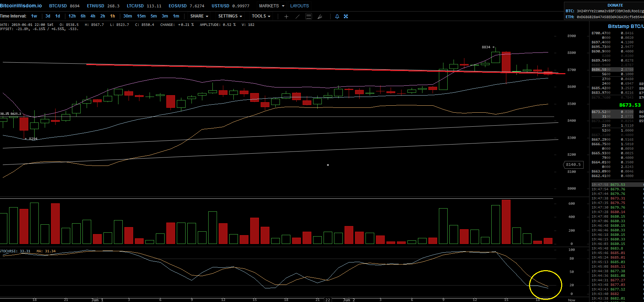This screenshot has height=302, width=644.
Task: Click the AMPLITUDE: 0.52 % readout
Action: (218, 25)
